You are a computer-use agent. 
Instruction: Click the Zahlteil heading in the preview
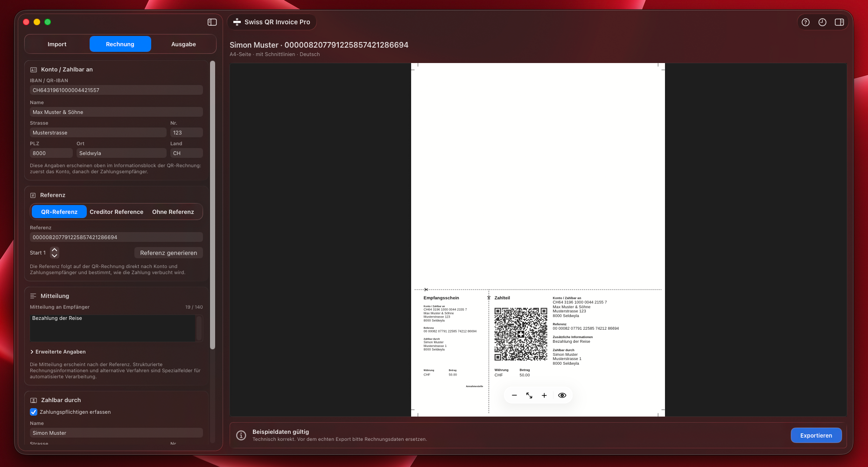pos(502,298)
